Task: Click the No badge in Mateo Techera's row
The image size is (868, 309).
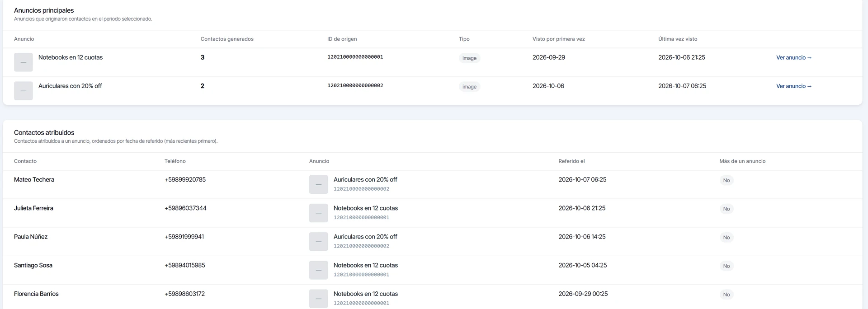Action: [726, 180]
